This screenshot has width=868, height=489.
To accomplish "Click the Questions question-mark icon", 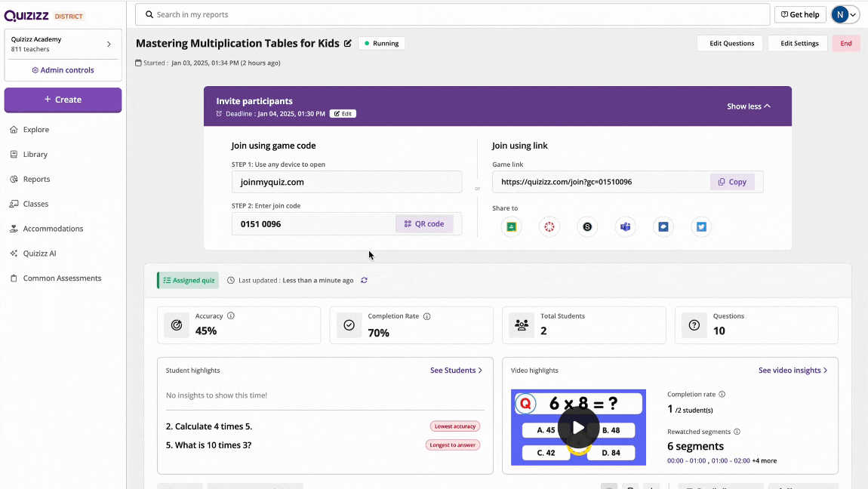I will [x=694, y=325].
